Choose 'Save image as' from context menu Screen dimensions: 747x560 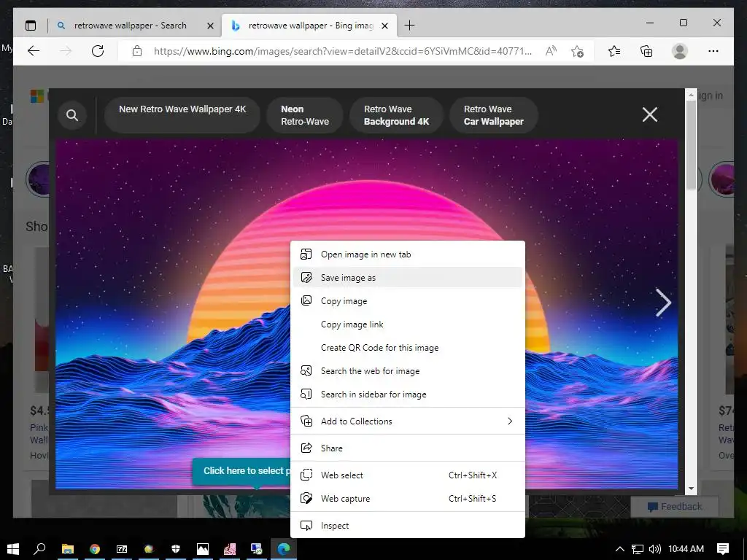coord(407,278)
